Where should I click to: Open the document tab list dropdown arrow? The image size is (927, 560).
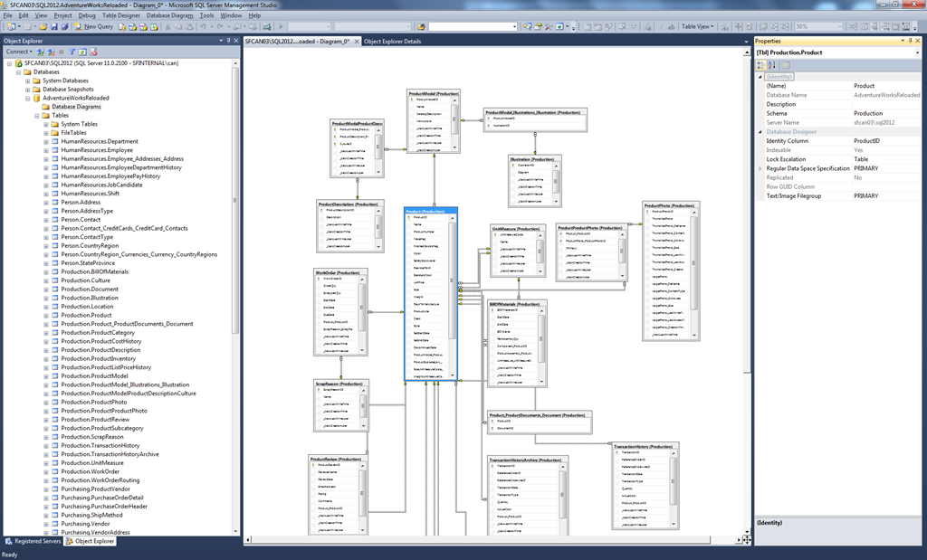point(746,42)
